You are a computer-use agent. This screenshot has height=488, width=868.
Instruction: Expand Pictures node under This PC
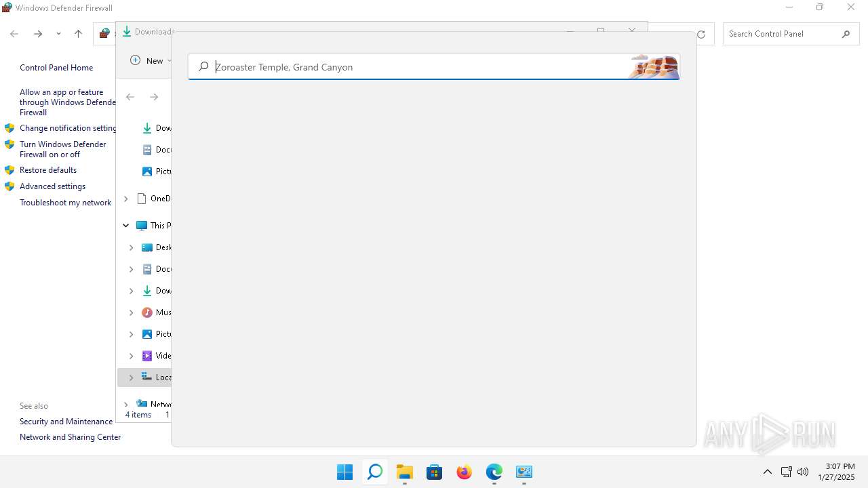click(x=132, y=334)
